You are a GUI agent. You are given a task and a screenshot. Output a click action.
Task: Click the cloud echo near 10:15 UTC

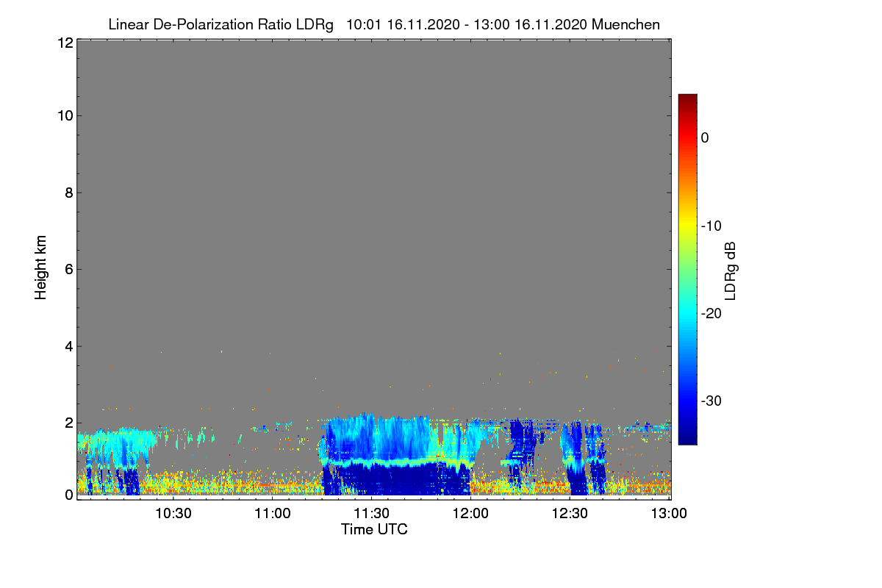116,462
